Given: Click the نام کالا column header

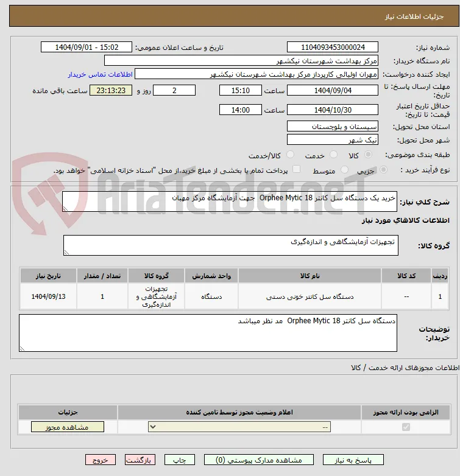Looking at the screenshot, I should point(310,276).
